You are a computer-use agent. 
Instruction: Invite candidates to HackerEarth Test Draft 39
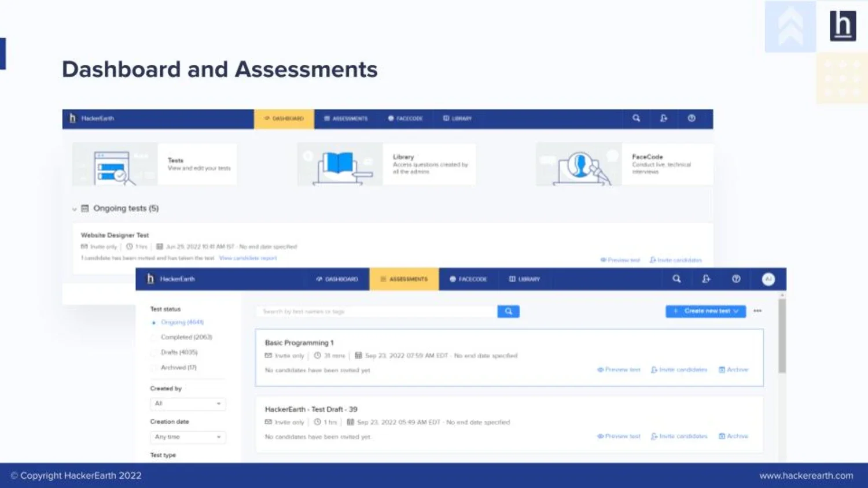679,436
